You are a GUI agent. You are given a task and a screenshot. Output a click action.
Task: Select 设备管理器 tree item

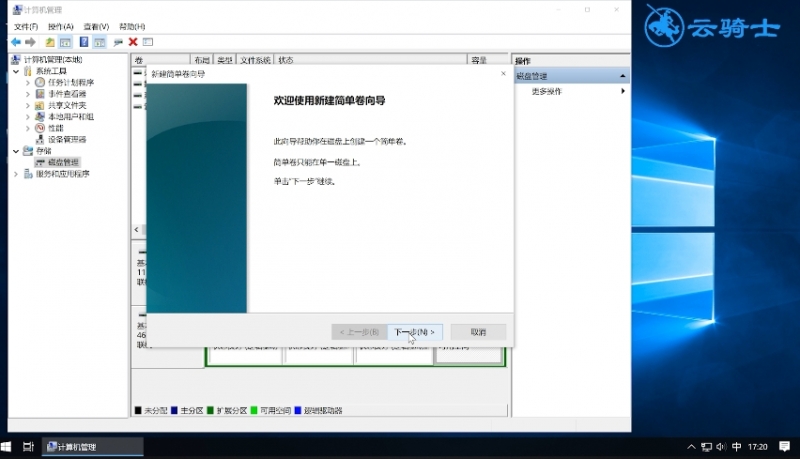67,140
